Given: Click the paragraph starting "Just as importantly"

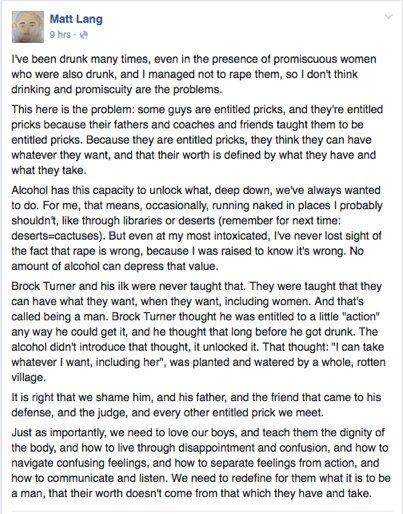Looking at the screenshot, I should point(201,463).
